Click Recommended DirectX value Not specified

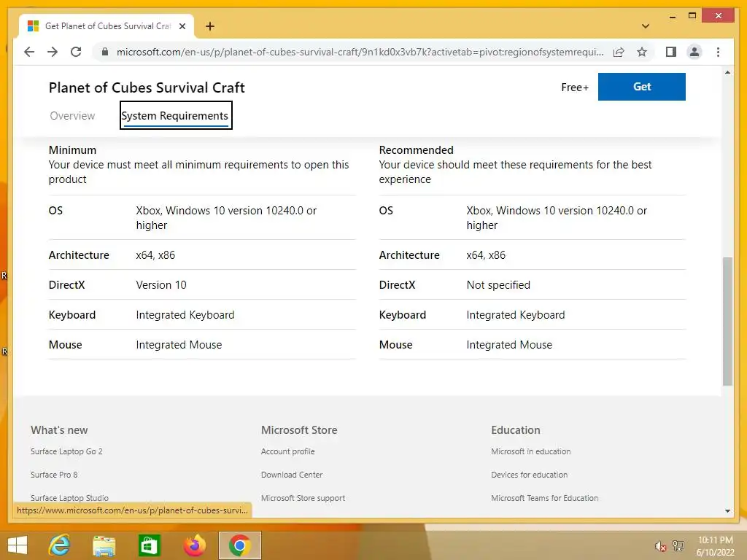click(498, 285)
